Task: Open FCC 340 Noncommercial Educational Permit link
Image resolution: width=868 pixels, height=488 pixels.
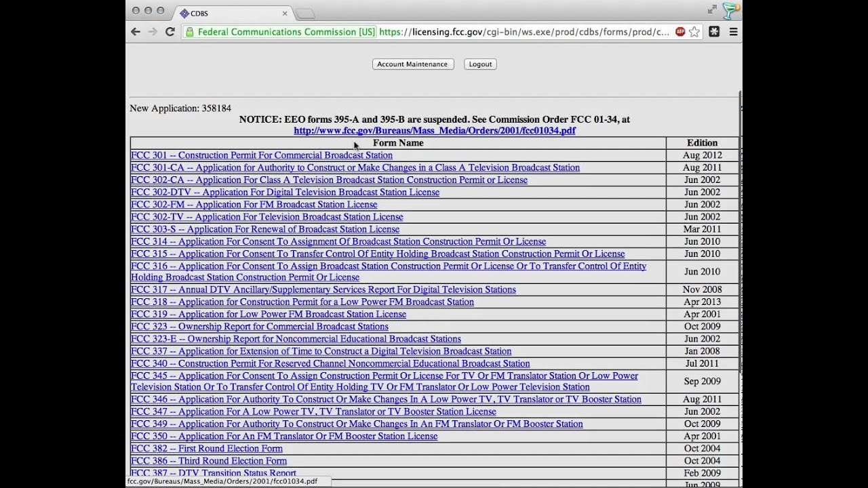Action: click(x=330, y=363)
